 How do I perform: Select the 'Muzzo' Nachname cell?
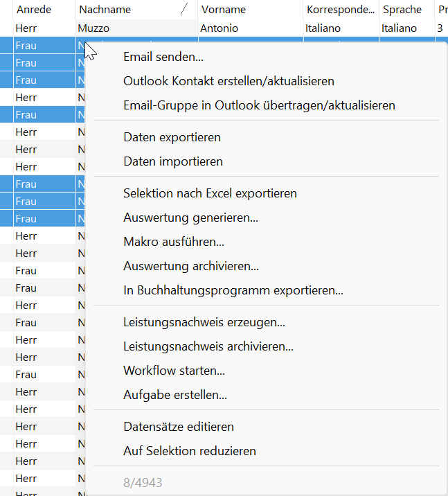pyautogui.click(x=136, y=28)
